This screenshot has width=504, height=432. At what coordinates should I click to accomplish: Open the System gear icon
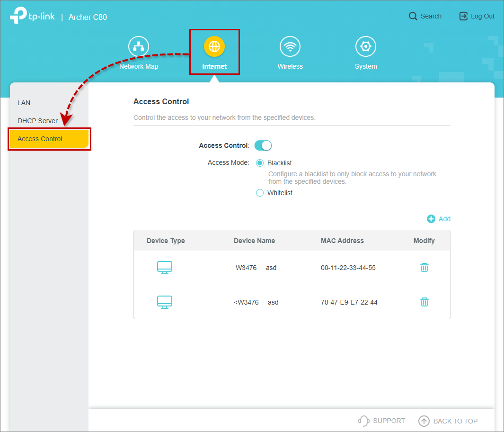tap(366, 46)
